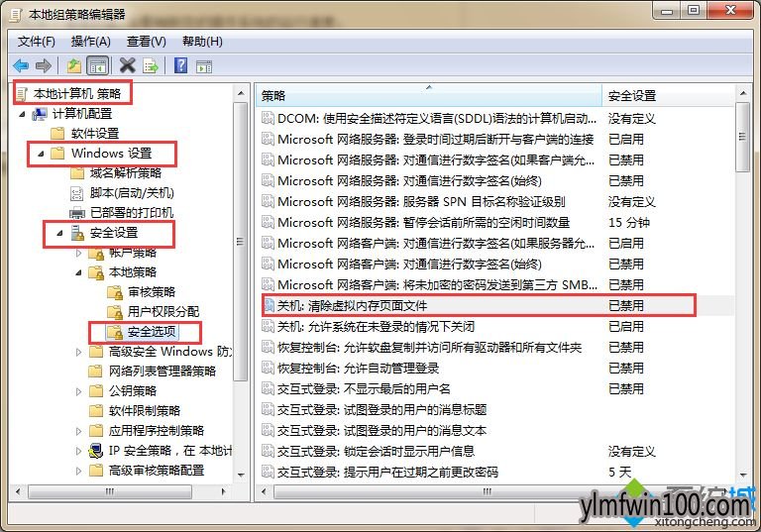Collapse the 计算机配置 node
The width and height of the screenshot is (761, 532).
tap(22, 114)
